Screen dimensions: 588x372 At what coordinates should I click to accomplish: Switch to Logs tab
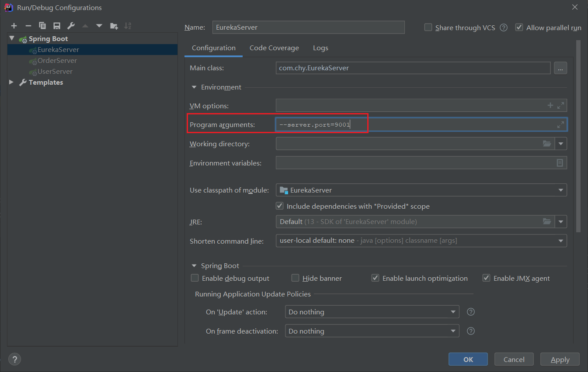pyautogui.click(x=320, y=48)
